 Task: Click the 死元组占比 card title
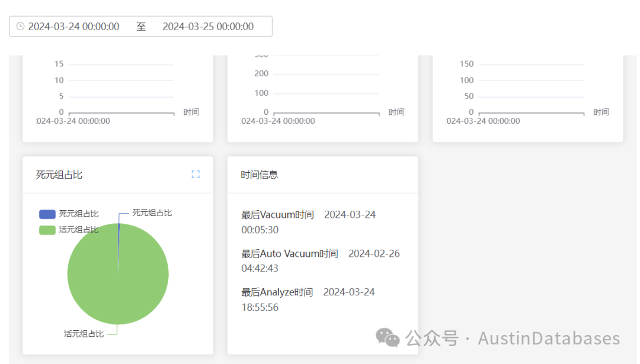point(59,175)
